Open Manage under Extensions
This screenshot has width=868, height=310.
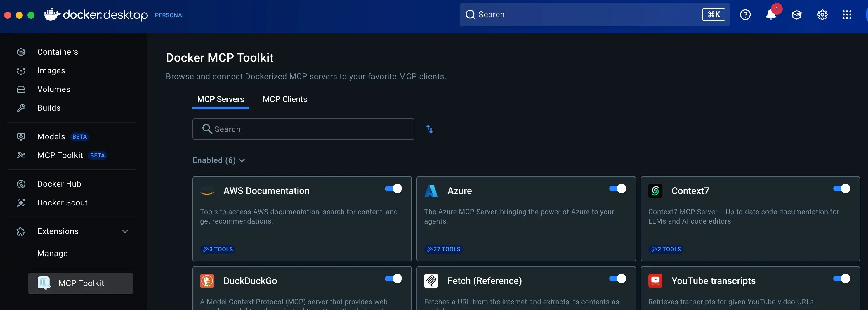[53, 253]
